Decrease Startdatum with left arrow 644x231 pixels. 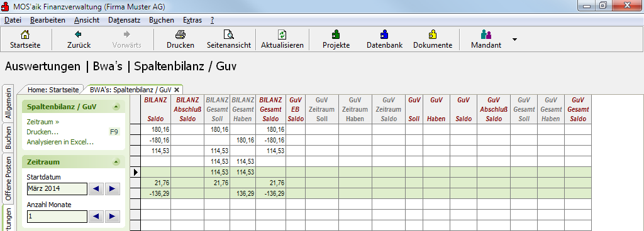click(96, 189)
